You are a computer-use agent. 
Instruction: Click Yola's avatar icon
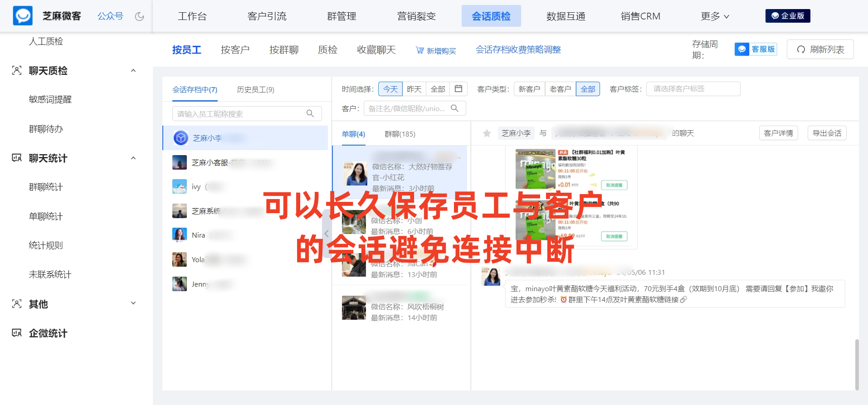pyautogui.click(x=180, y=259)
